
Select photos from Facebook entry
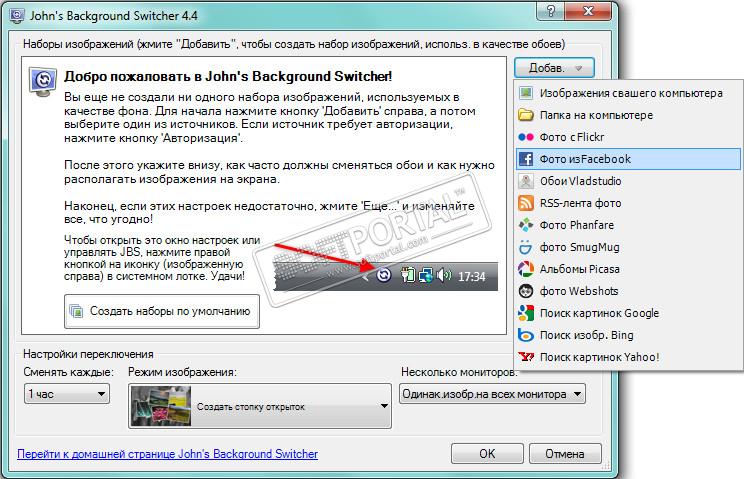pyautogui.click(x=628, y=159)
